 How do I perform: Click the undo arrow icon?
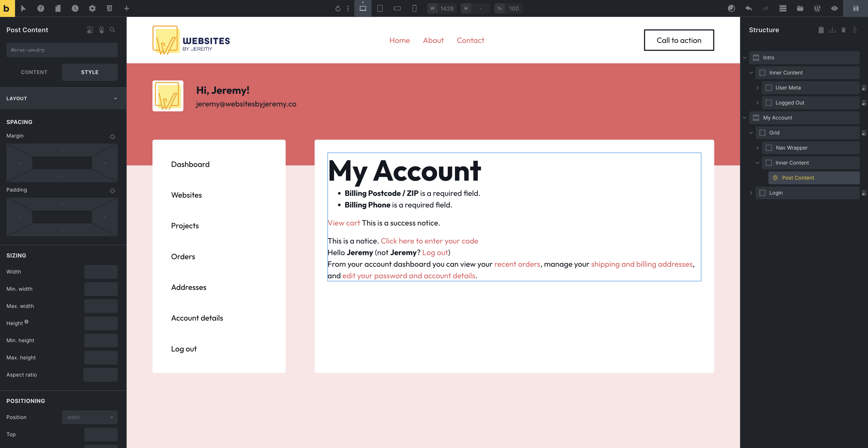click(748, 8)
